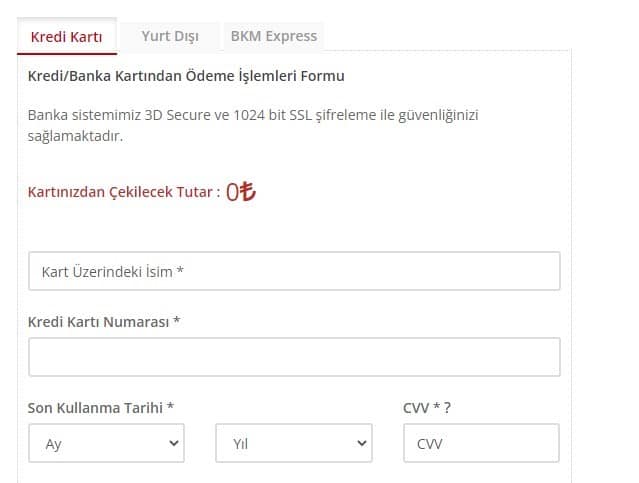Select the BKM Express tab
The width and height of the screenshot is (639, 483).
coord(273,36)
